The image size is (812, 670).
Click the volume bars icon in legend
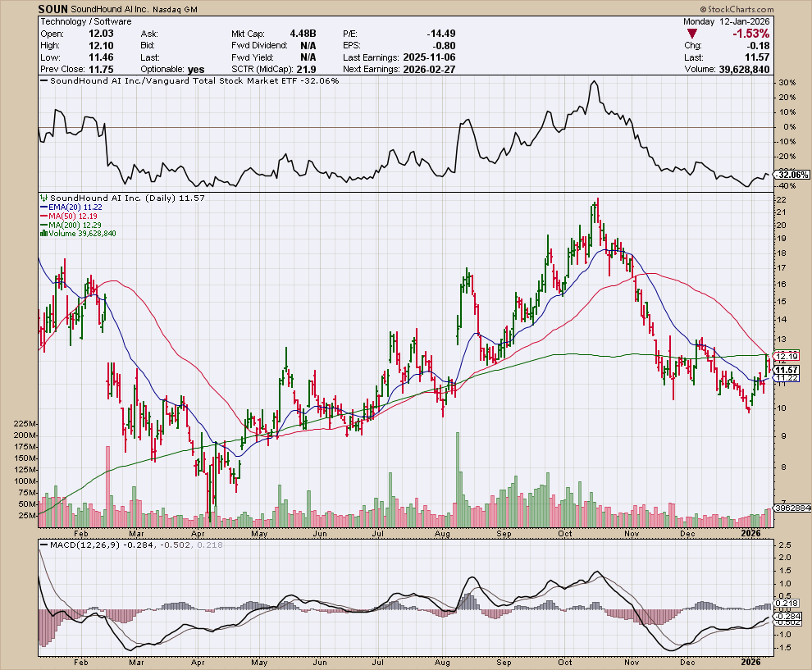click(44, 234)
